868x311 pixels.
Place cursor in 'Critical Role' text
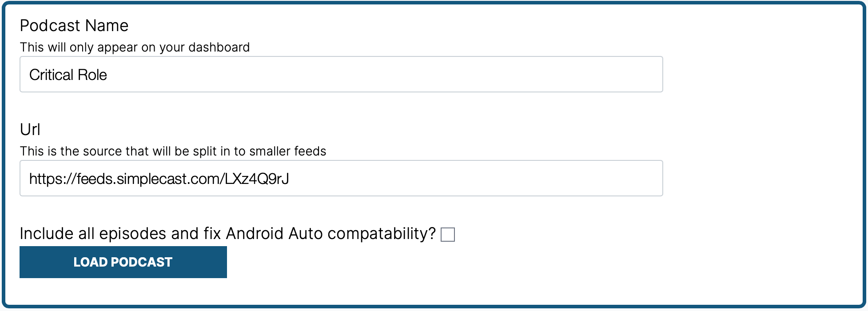point(68,75)
